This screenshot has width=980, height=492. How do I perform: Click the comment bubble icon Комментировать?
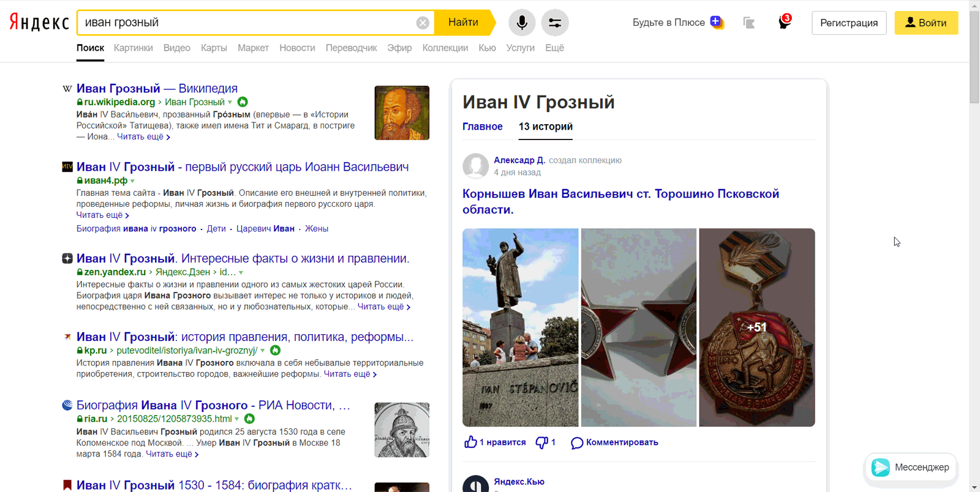(576, 443)
